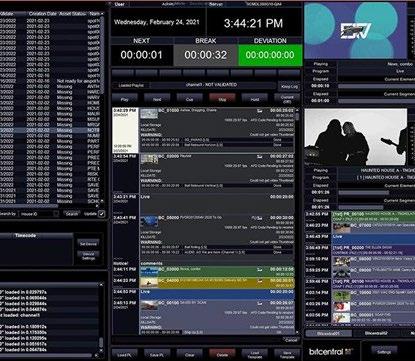Click the red Skip button
The width and height of the screenshot is (415, 361).
[222, 99]
